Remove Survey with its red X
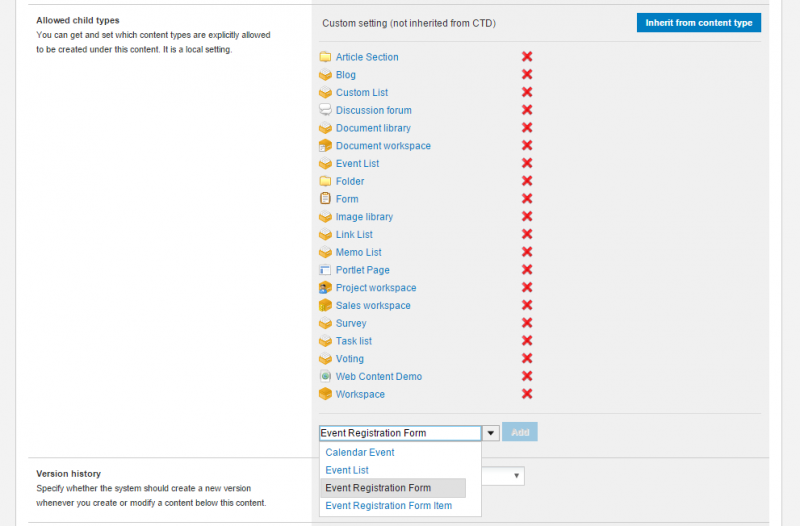800x526 pixels. (527, 323)
